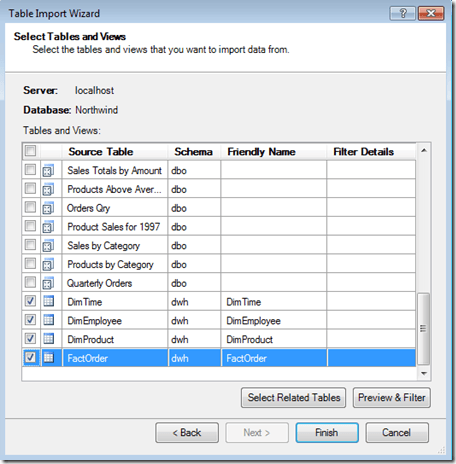
Task: Click the scrollbar up arrow
Action: click(424, 151)
